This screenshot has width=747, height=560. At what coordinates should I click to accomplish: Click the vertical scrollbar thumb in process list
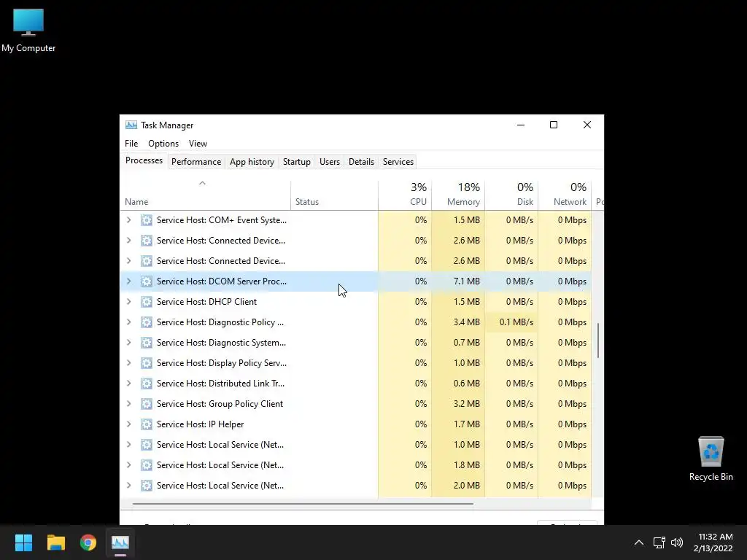tap(598, 340)
